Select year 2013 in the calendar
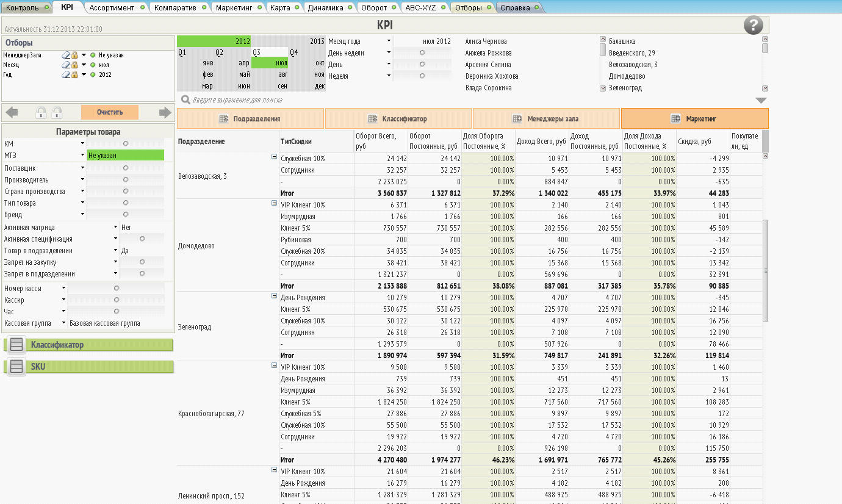842x504 pixels. coord(289,41)
